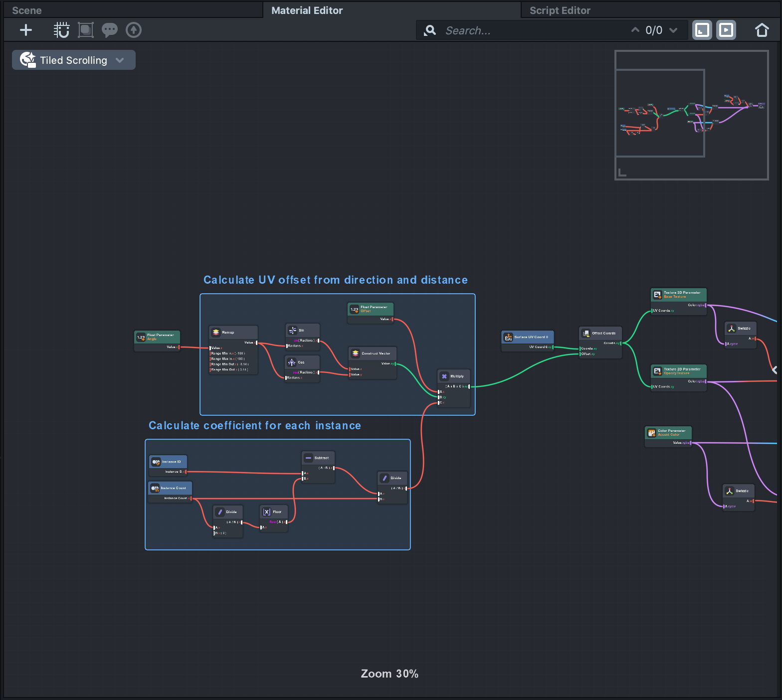The height and width of the screenshot is (700, 782).
Task: Toggle the preview play panel button
Action: (x=726, y=30)
